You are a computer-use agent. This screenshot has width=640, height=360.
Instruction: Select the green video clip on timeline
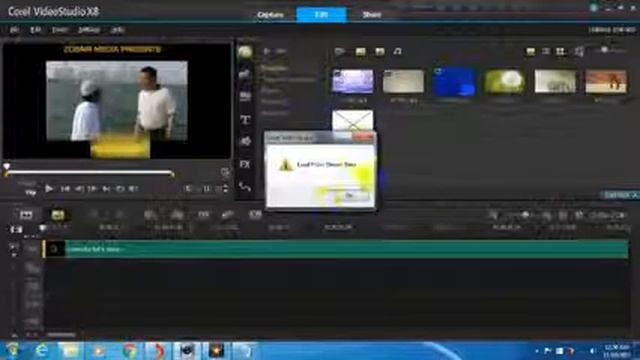click(x=336, y=249)
